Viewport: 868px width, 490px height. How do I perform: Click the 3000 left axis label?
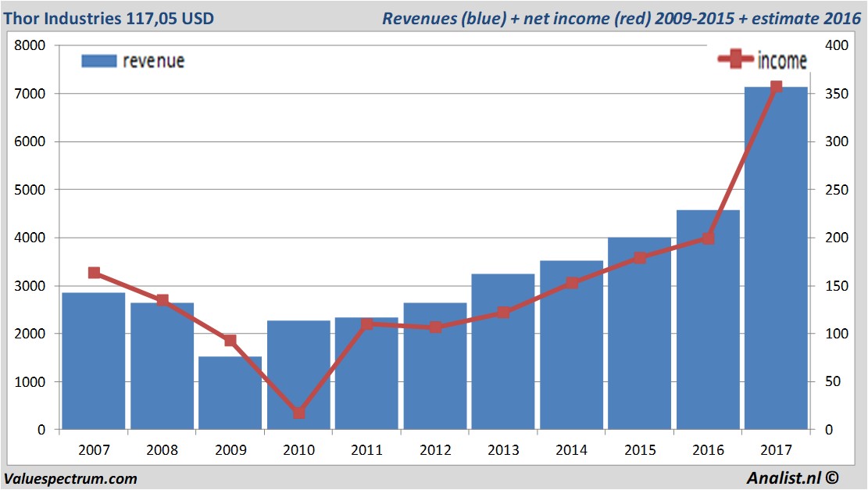[x=30, y=286]
